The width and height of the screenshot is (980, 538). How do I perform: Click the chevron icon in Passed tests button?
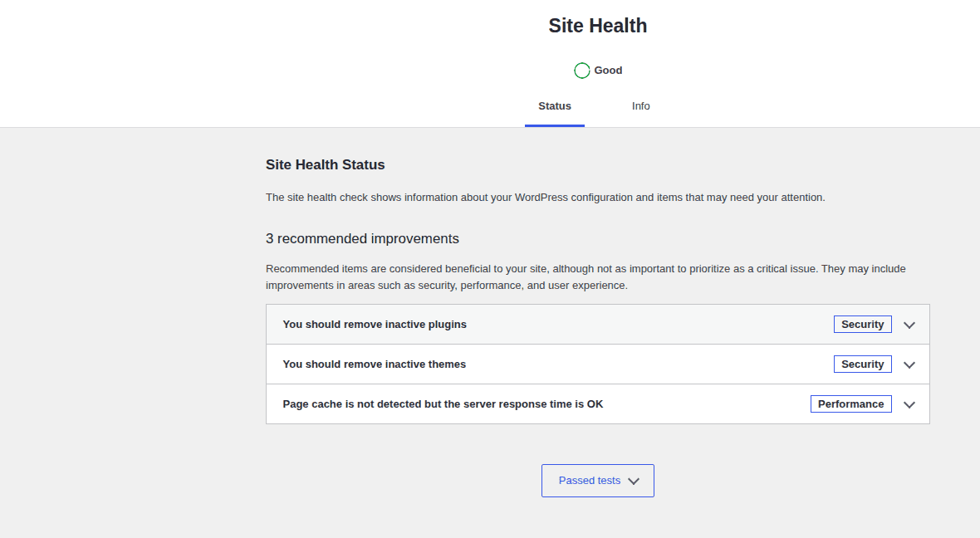(x=633, y=482)
